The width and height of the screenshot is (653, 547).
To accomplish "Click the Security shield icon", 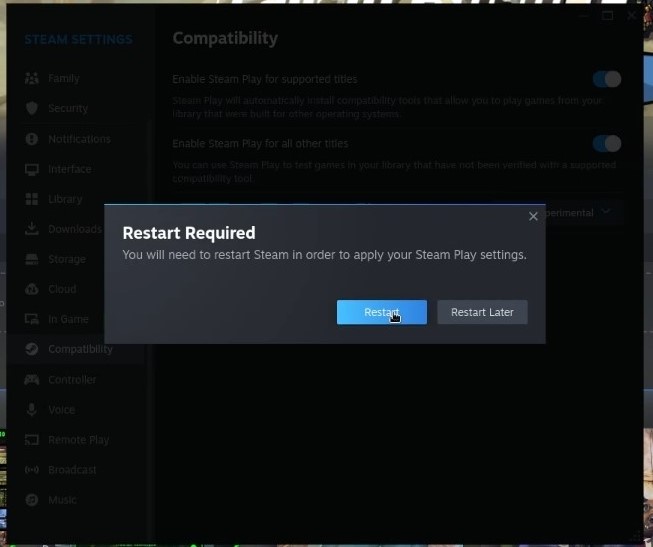I will 32,108.
